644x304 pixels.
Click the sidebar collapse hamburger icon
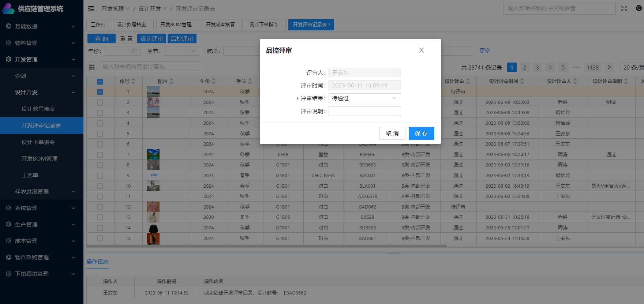coord(91,8)
